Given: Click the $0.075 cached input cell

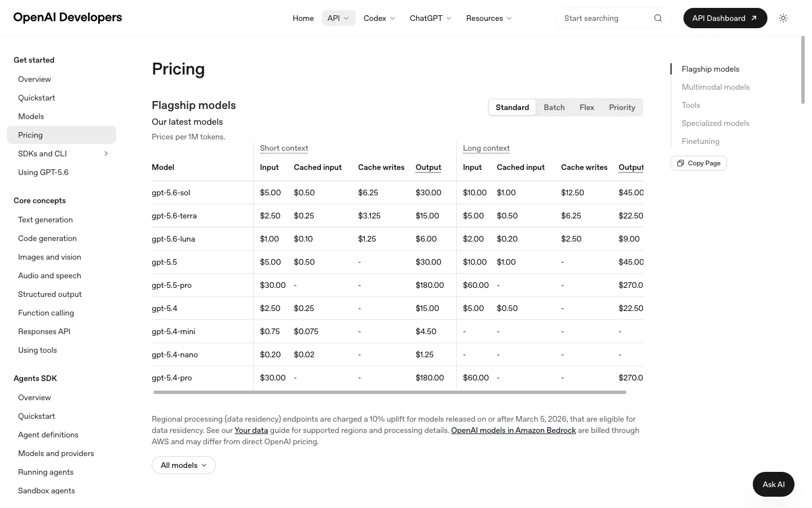Looking at the screenshot, I should [x=306, y=331].
